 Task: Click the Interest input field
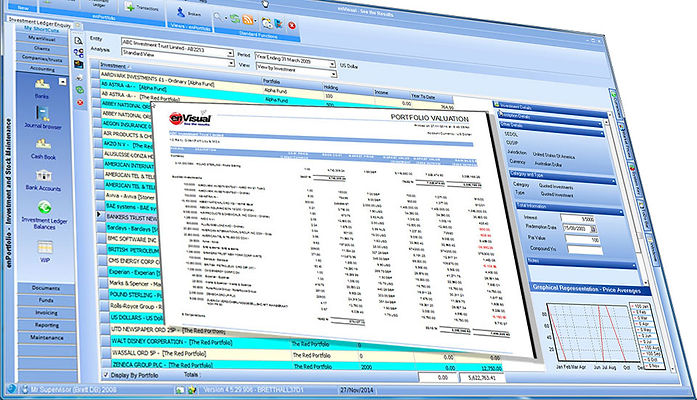pyautogui.click(x=577, y=218)
